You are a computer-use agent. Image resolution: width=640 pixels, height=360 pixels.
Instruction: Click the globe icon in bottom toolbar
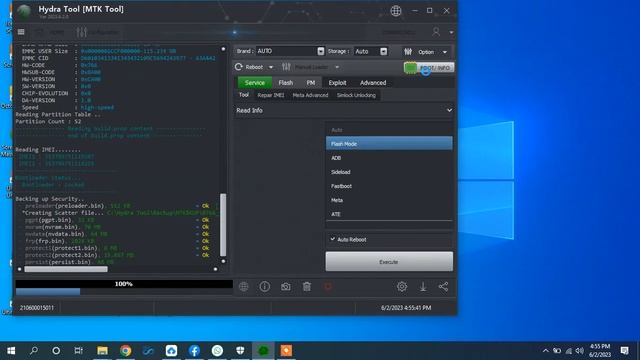244,287
